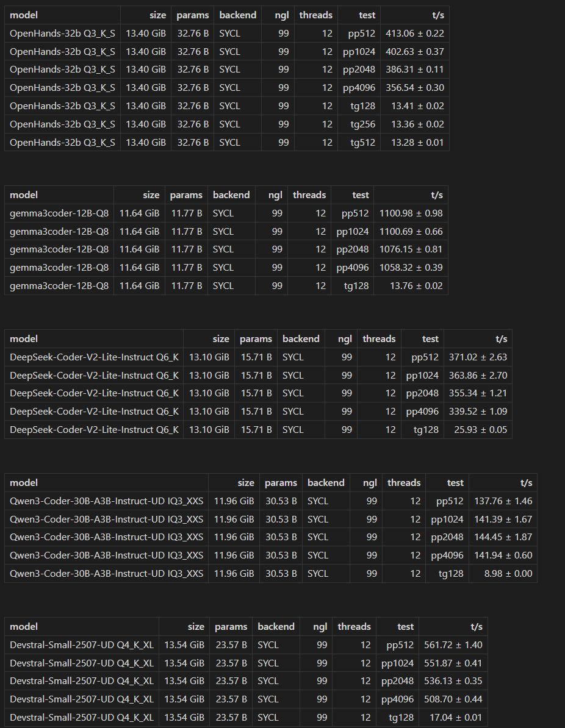Select the 356.54 ± 0.30 cell
Image resolution: width=565 pixels, height=728 pixels.
[x=414, y=88]
